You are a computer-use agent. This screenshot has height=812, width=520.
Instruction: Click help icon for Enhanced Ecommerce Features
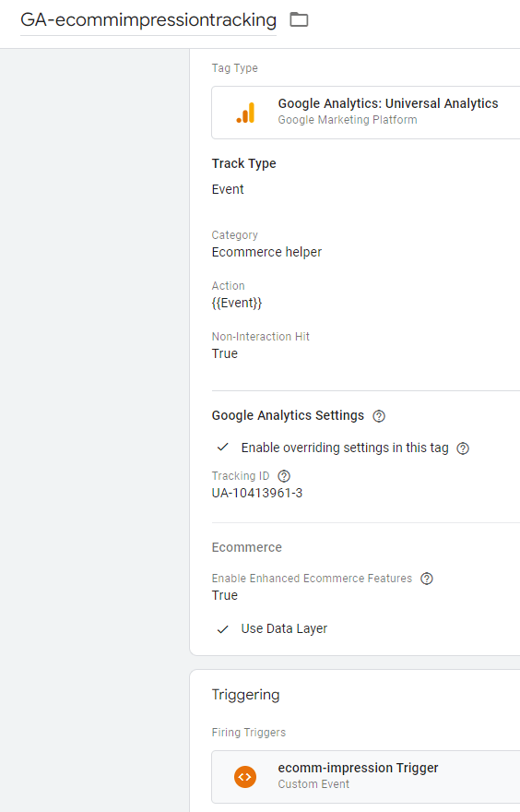(427, 579)
